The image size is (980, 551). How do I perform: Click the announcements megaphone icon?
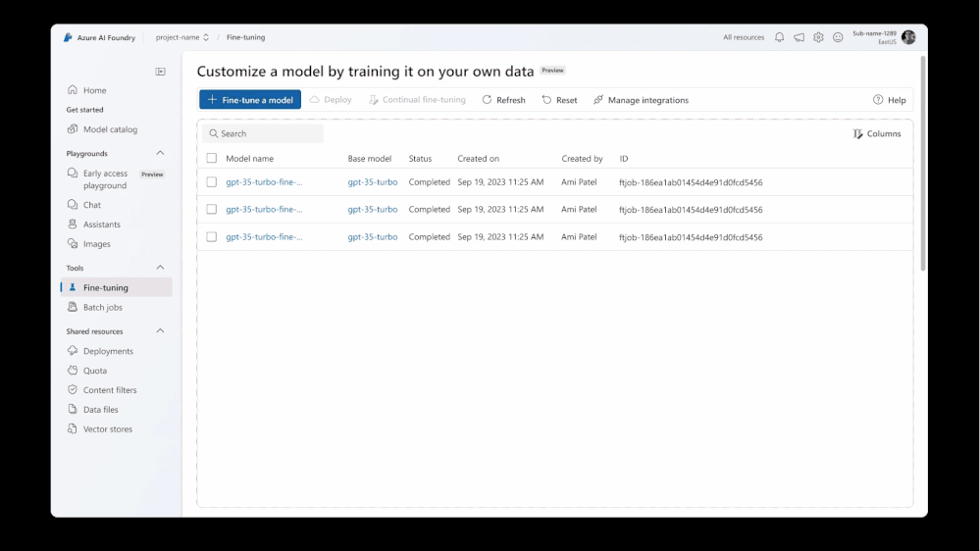pyautogui.click(x=799, y=37)
